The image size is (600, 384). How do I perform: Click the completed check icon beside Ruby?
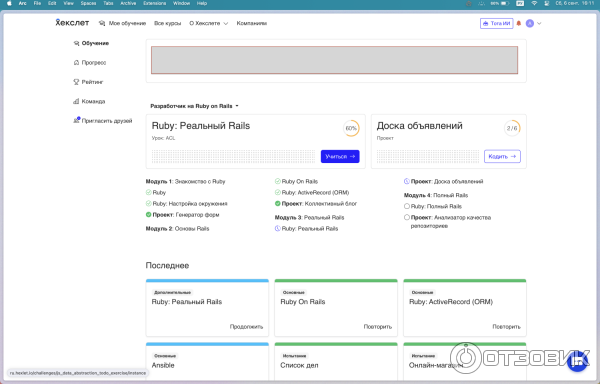point(148,192)
